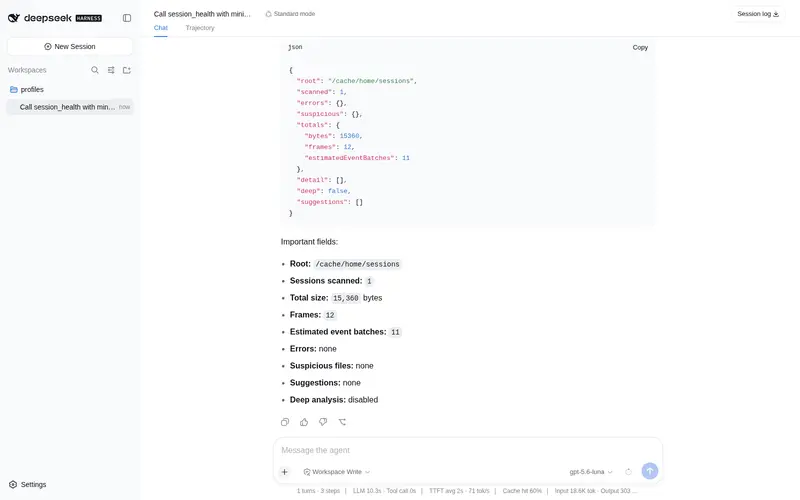Give the response a thumbs up
The image size is (800, 500).
304,422
